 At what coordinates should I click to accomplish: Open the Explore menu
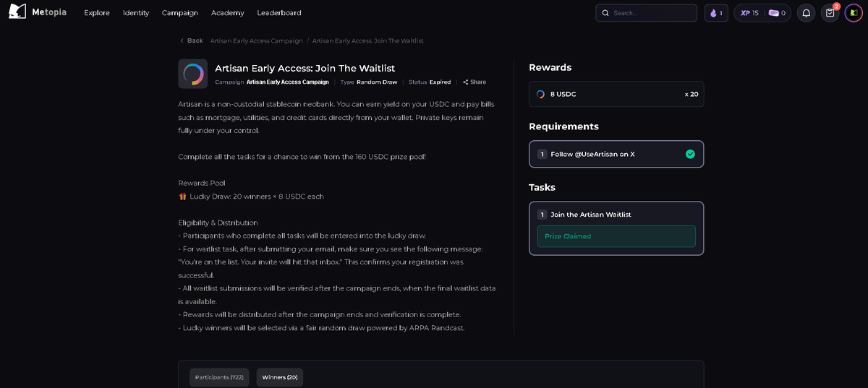97,13
